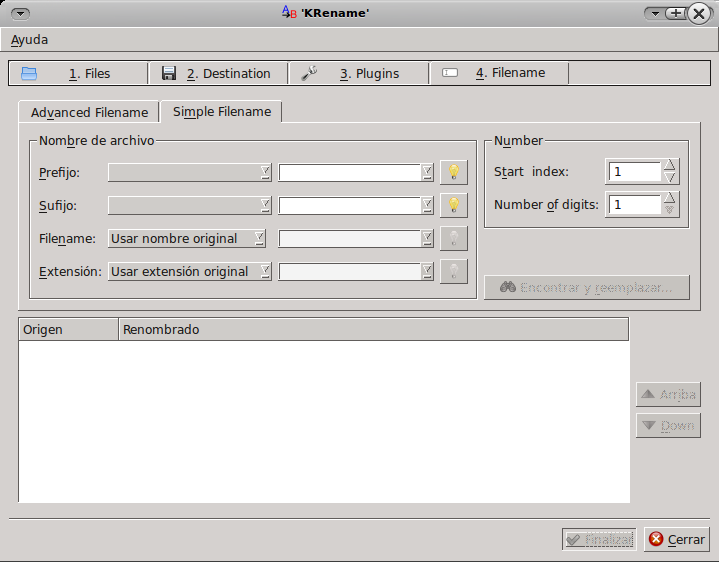Screen dimensions: 719x562
Task: Click the lightbulb button in Extensión row
Action: (454, 271)
